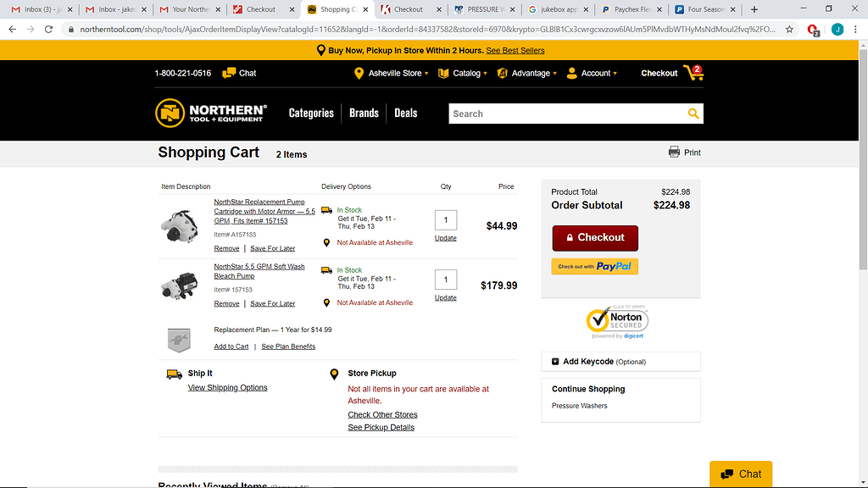The image size is (868, 488).
Task: Open the Categories menu
Action: pyautogui.click(x=311, y=113)
